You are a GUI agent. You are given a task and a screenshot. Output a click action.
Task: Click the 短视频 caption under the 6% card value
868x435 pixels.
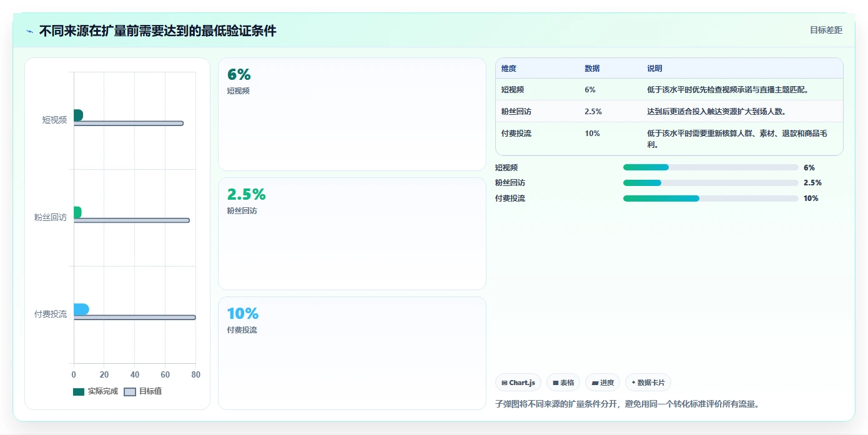238,90
